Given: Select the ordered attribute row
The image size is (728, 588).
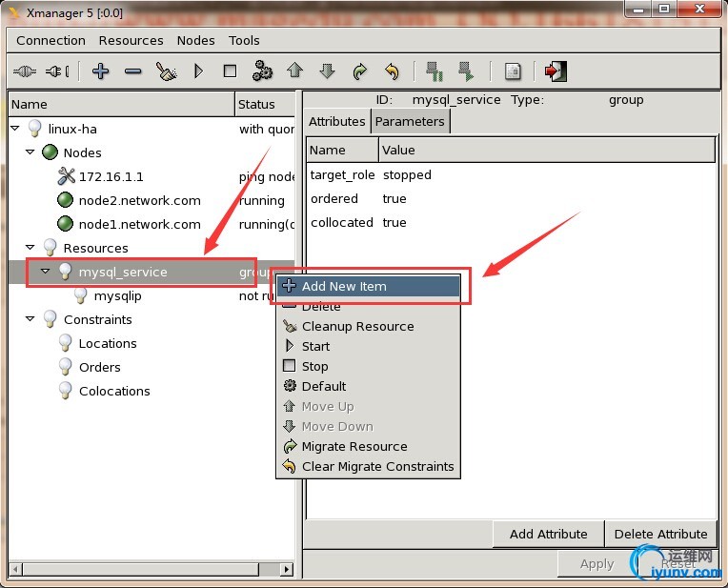Looking at the screenshot, I should (x=511, y=199).
